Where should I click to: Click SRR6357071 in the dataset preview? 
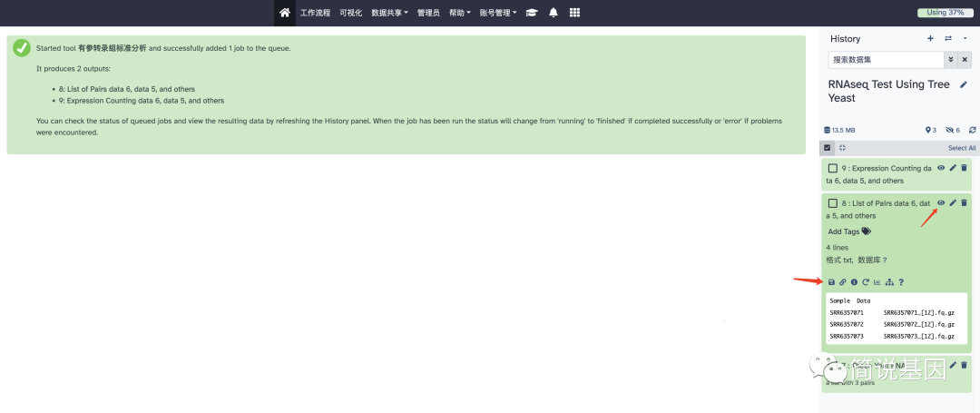click(847, 311)
